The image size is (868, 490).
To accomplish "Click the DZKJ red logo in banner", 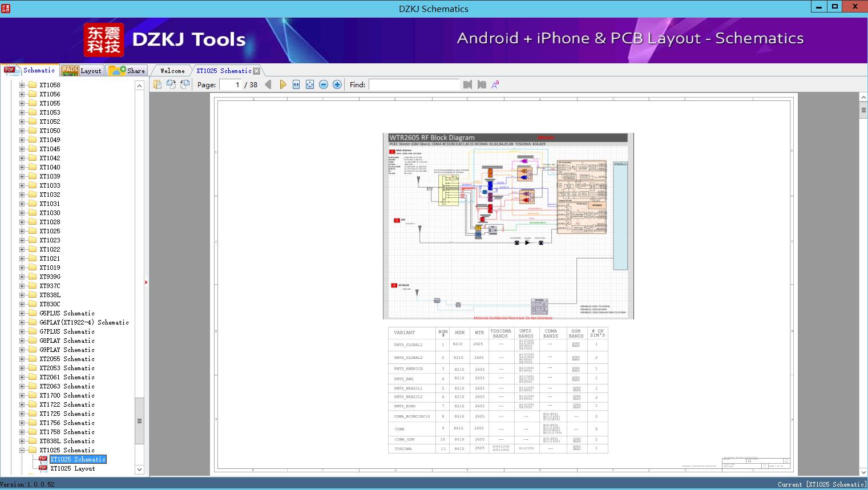I will (104, 40).
